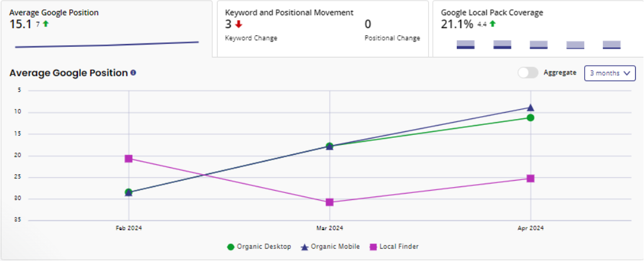The height and width of the screenshot is (261, 644).
Task: Select the Average Google Position tab card
Action: tap(106, 29)
